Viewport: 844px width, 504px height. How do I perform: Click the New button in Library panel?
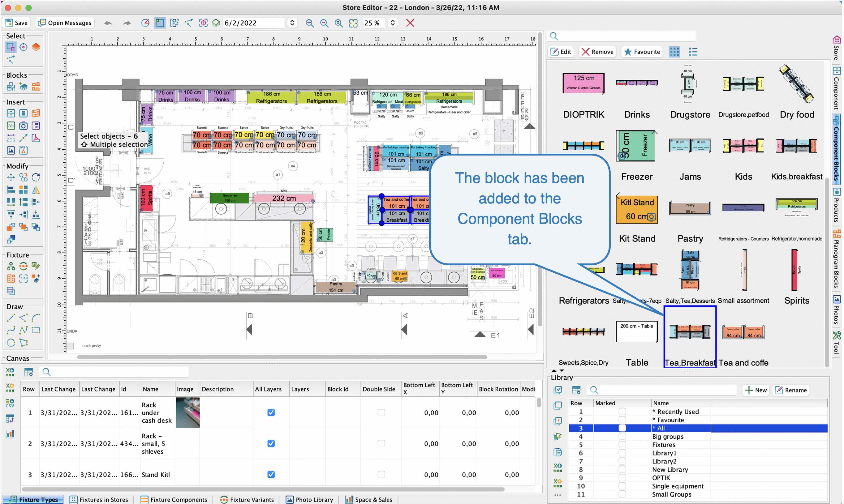click(x=756, y=390)
